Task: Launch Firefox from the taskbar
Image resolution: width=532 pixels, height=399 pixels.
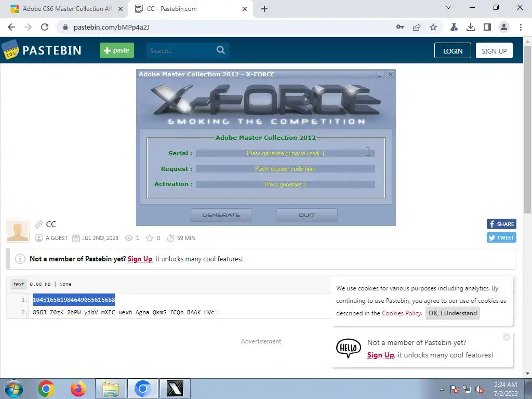Action: pos(78,389)
